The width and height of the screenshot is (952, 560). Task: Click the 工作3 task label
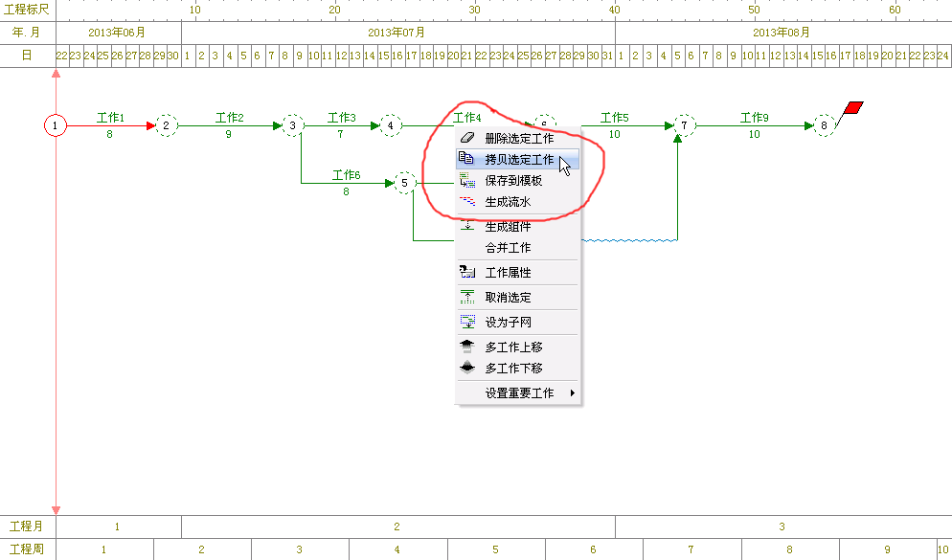coord(342,117)
